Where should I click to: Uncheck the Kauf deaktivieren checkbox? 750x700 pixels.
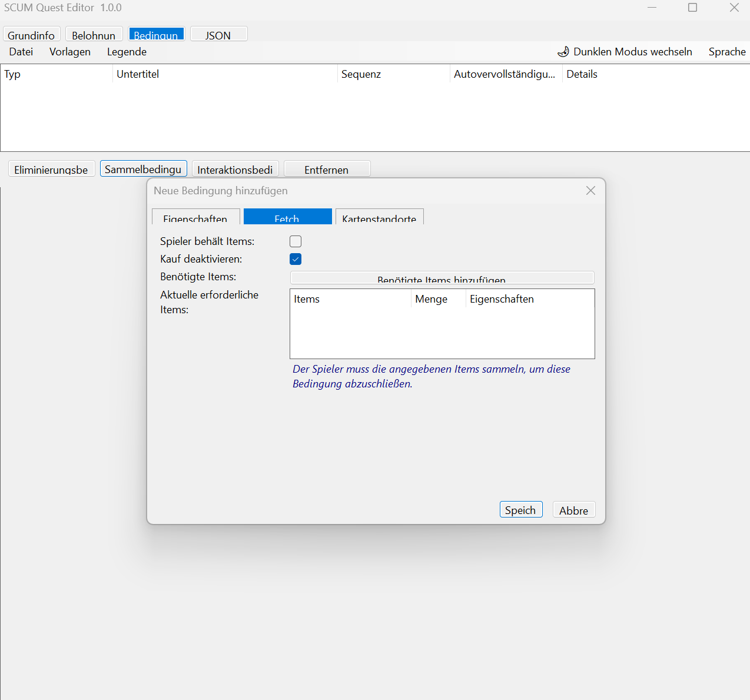click(x=296, y=259)
